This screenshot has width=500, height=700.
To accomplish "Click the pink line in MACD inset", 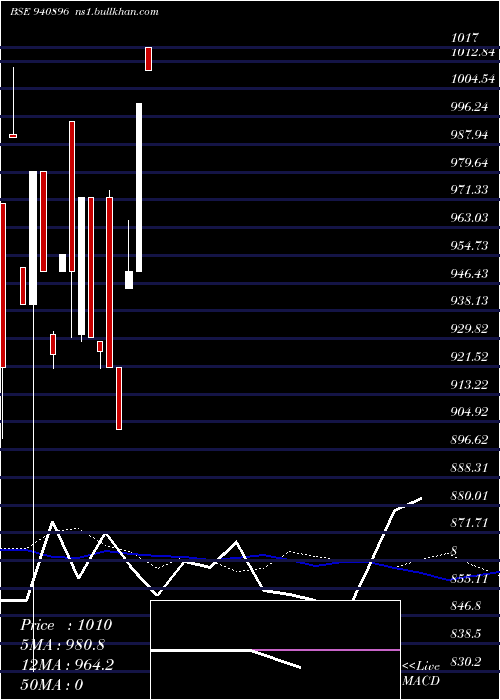I will click(x=326, y=650).
